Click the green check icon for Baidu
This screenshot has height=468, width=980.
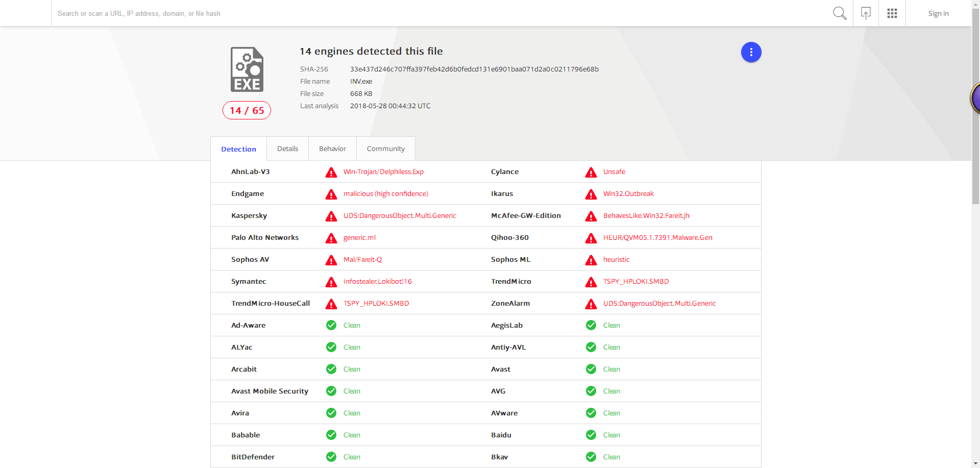pyautogui.click(x=591, y=435)
